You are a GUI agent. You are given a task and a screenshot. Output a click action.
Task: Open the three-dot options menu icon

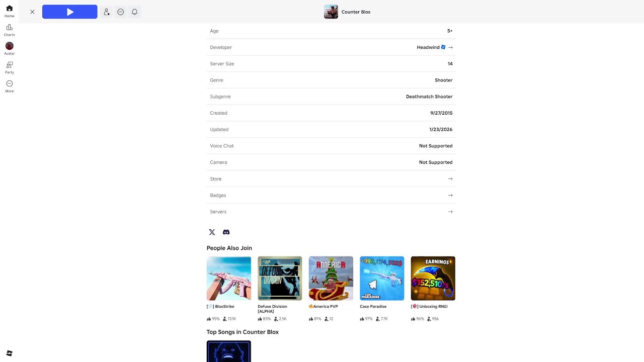120,12
